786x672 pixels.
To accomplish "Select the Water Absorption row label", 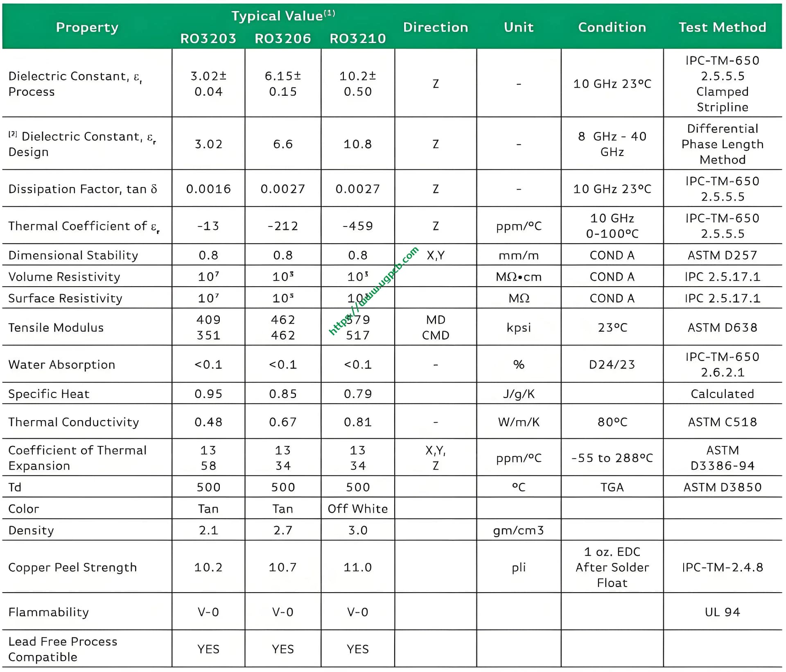I will click(x=62, y=364).
